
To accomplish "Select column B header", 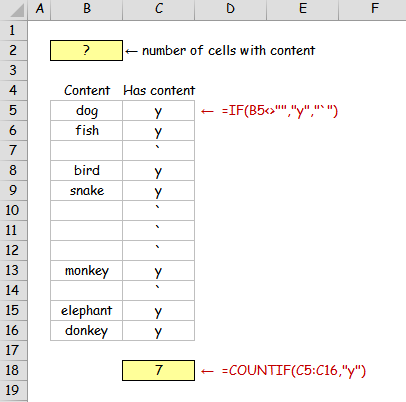I will (x=87, y=9).
